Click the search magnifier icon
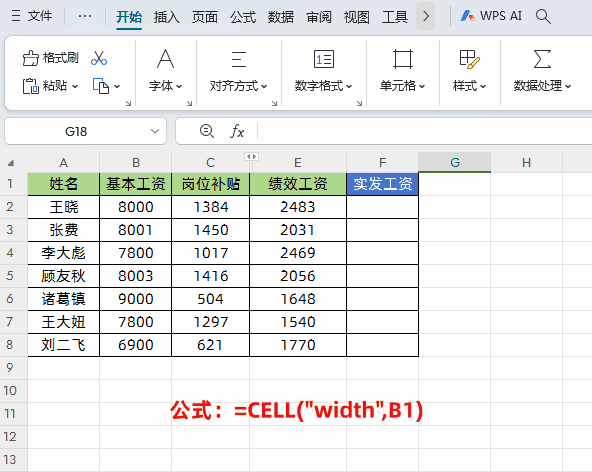592x472 pixels. [543, 16]
